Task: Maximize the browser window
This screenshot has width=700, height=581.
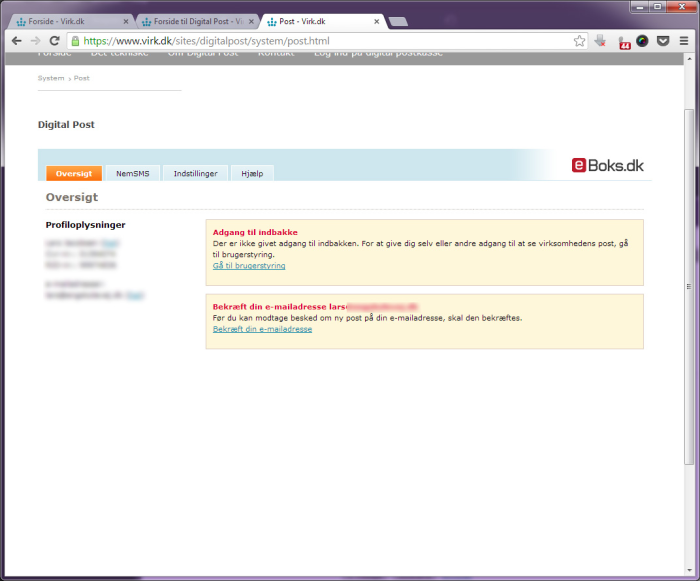Action: coord(657,6)
